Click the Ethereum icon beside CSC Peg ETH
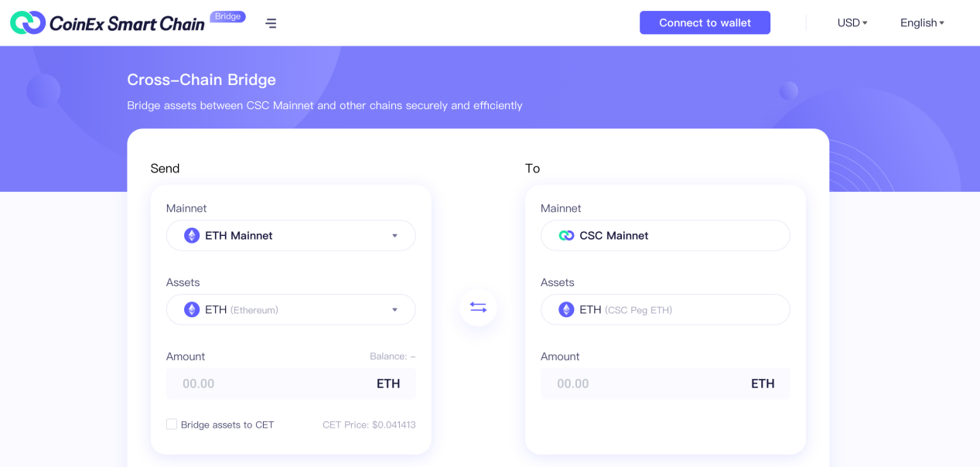This screenshot has width=980, height=467. click(567, 310)
